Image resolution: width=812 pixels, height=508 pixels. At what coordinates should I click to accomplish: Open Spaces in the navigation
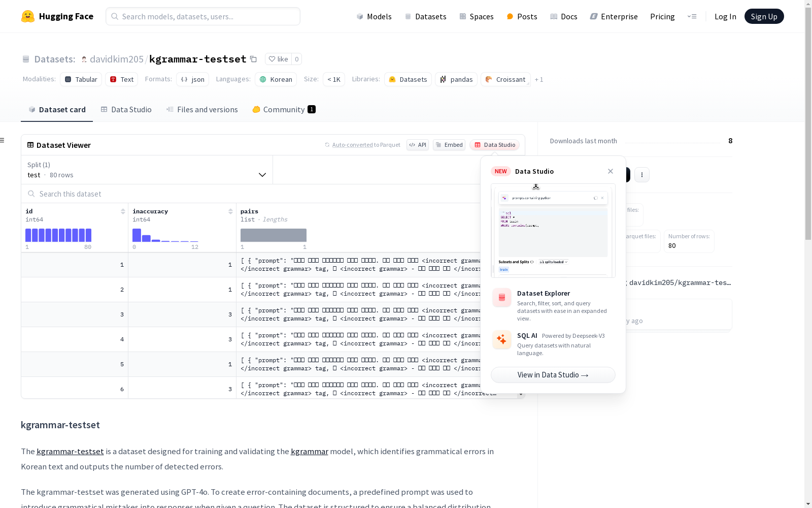click(477, 16)
